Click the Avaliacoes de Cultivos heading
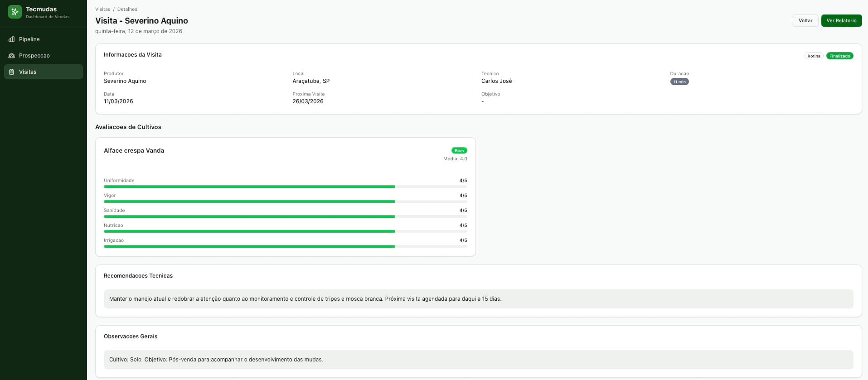 tap(128, 127)
